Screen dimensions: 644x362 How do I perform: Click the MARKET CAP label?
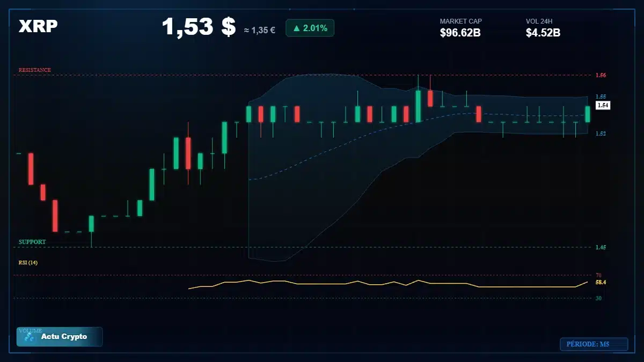point(461,21)
